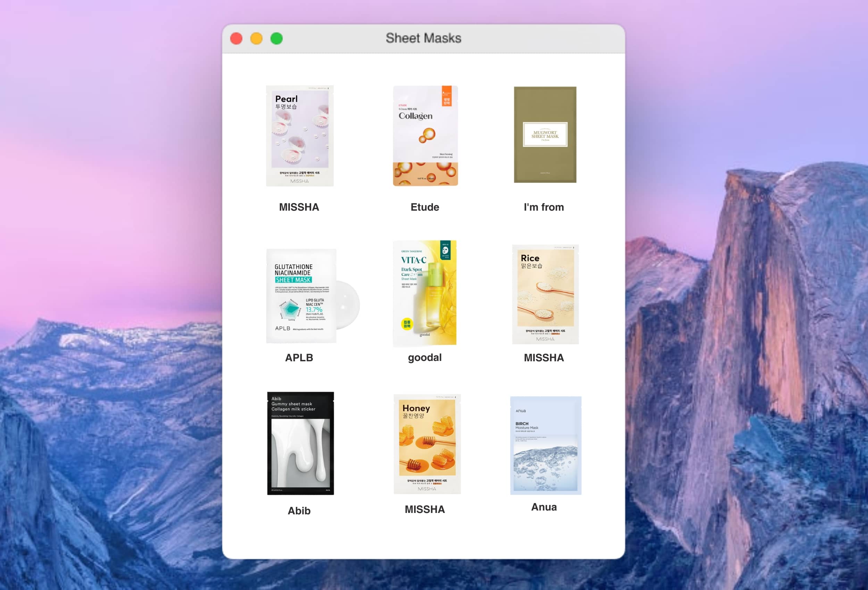Open the APLB Glutathione Niacinamide mask image
This screenshot has width=868, height=590.
pos(302,296)
